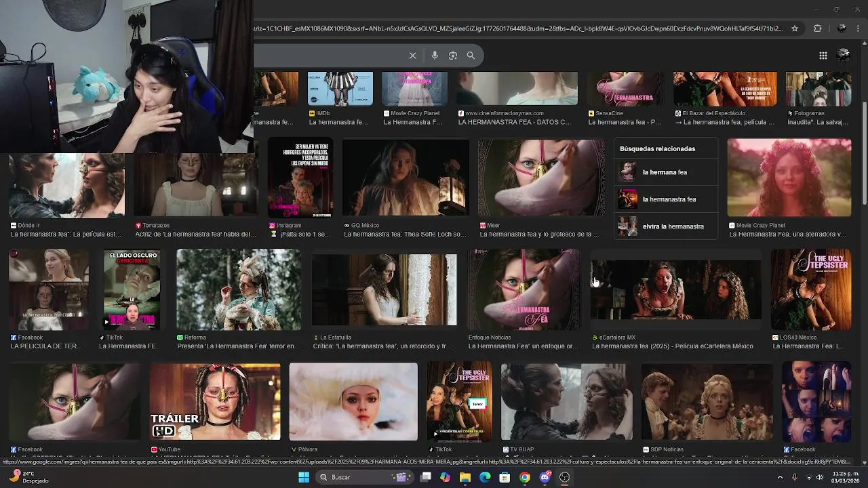The image size is (868, 488).
Task: Open File Explorer from the taskbar
Action: click(x=465, y=477)
